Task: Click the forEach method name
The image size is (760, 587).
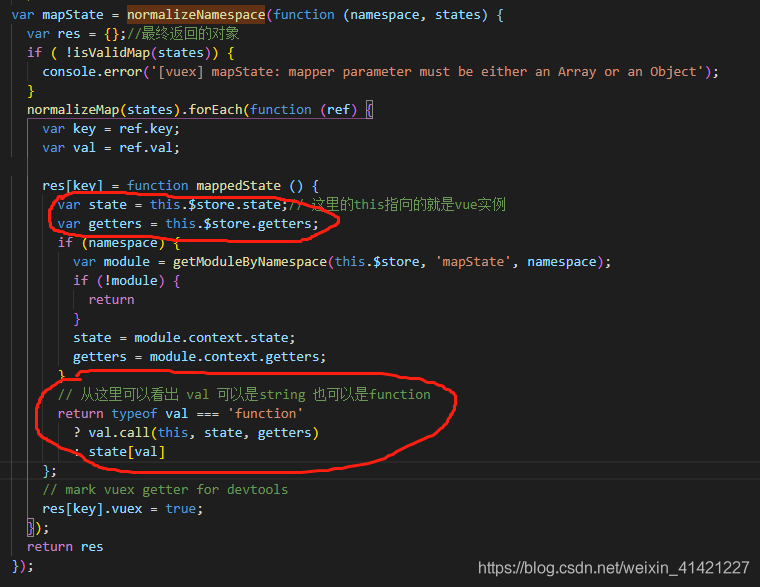Action: [215, 110]
